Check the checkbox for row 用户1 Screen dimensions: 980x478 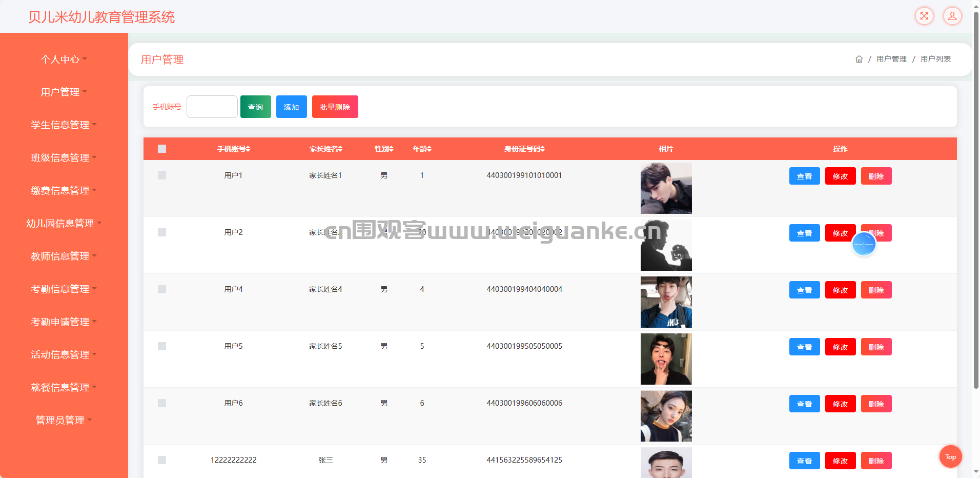point(162,175)
